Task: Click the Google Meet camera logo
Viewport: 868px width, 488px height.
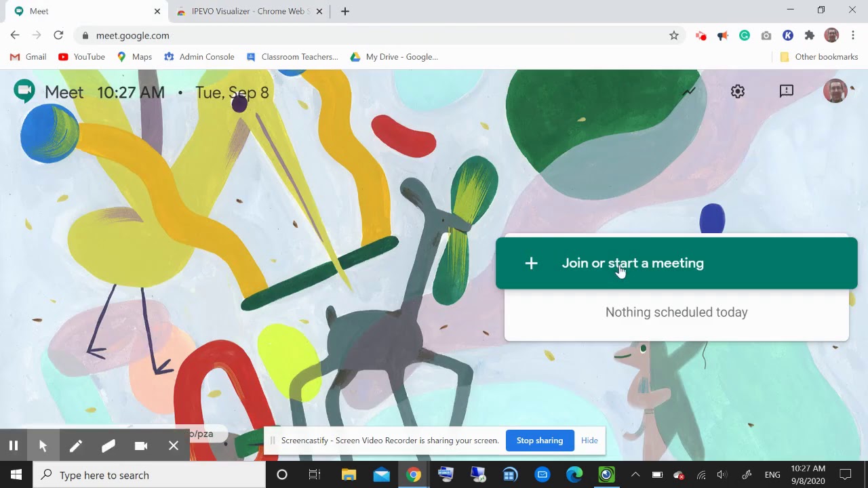Action: pyautogui.click(x=24, y=91)
